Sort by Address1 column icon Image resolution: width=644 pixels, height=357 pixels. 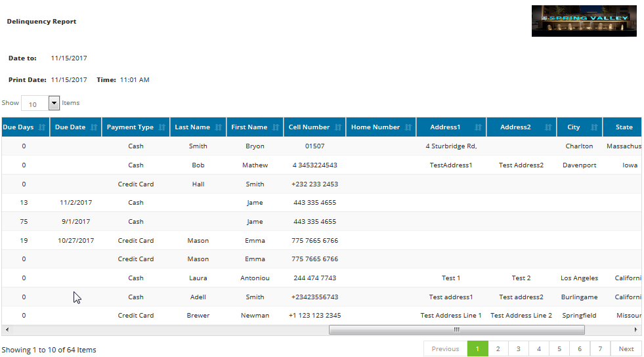tap(479, 127)
